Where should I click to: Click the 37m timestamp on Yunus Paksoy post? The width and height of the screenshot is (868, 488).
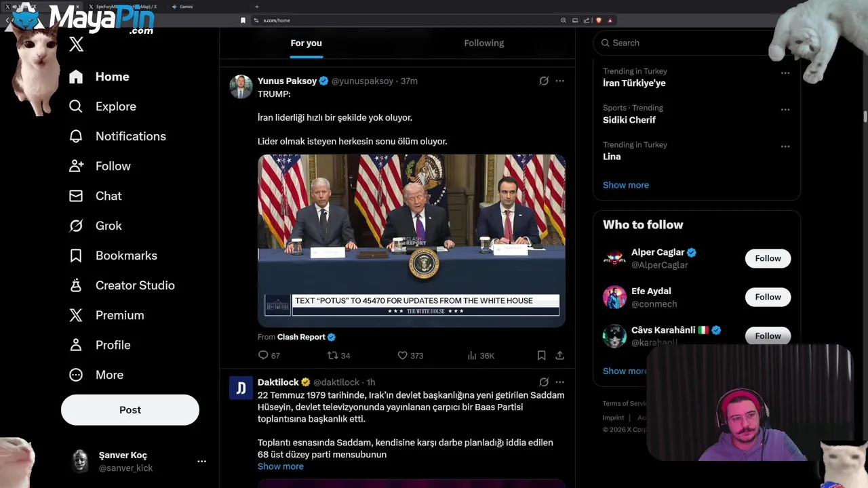click(x=409, y=81)
